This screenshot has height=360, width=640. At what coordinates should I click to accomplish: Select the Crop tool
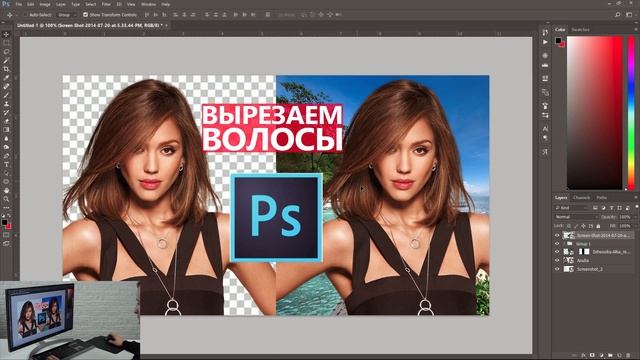[x=6, y=69]
